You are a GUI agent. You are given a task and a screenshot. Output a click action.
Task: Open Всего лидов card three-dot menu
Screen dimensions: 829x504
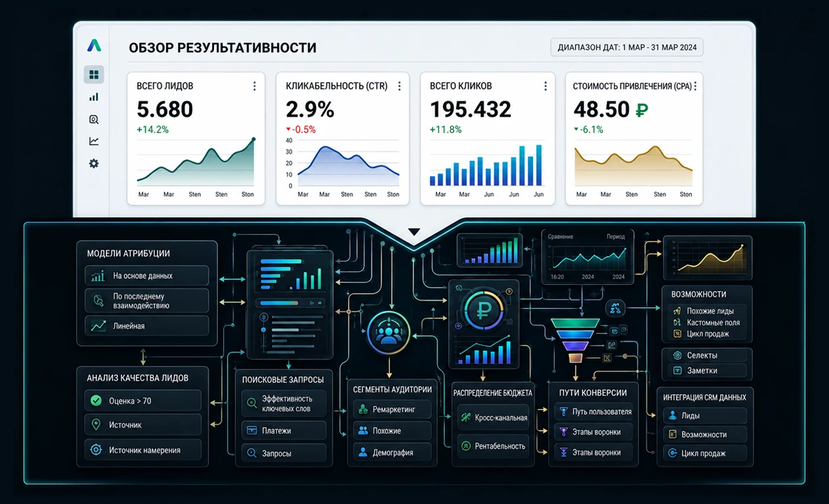coord(254,86)
